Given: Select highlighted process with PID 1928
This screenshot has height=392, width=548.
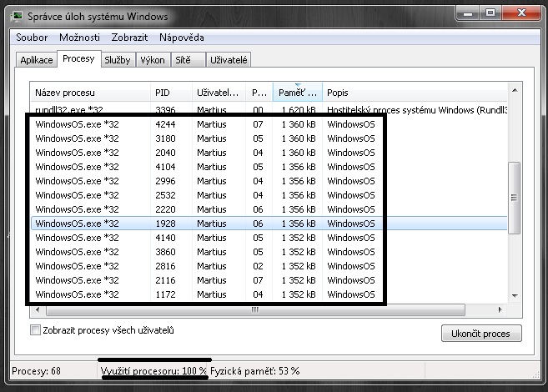Looking at the screenshot, I should click(x=269, y=224).
